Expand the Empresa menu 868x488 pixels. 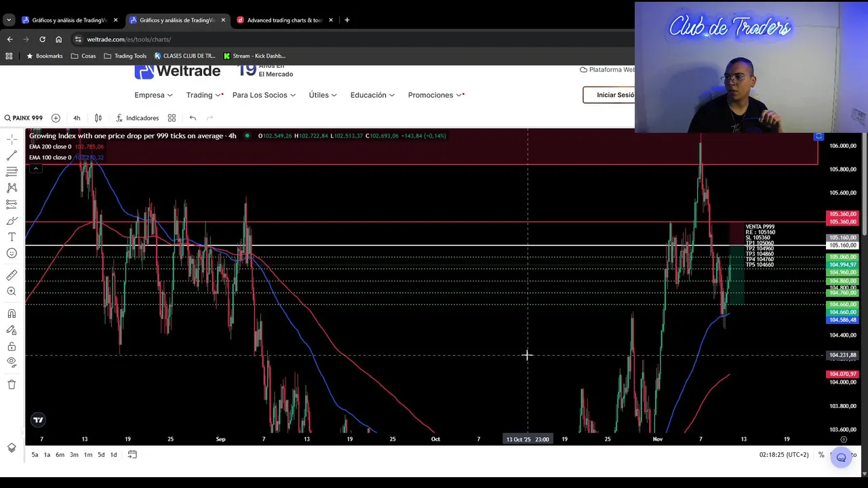(153, 95)
